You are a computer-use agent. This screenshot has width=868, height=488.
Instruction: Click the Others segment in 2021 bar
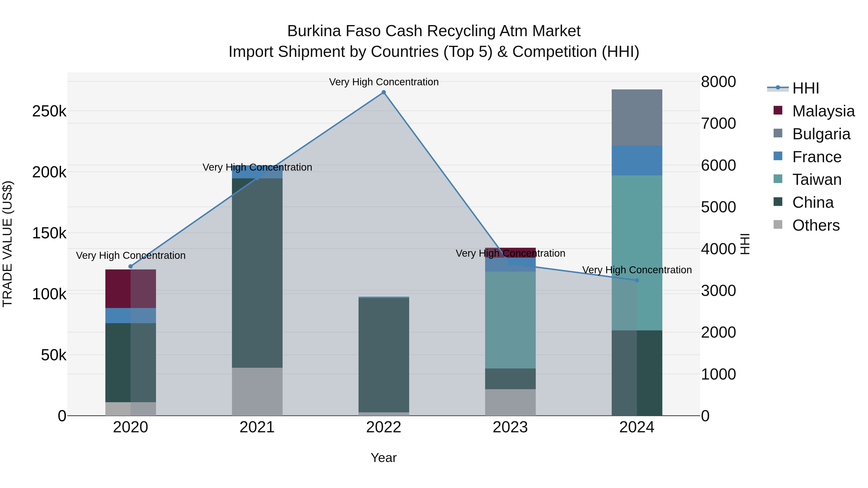pyautogui.click(x=257, y=392)
